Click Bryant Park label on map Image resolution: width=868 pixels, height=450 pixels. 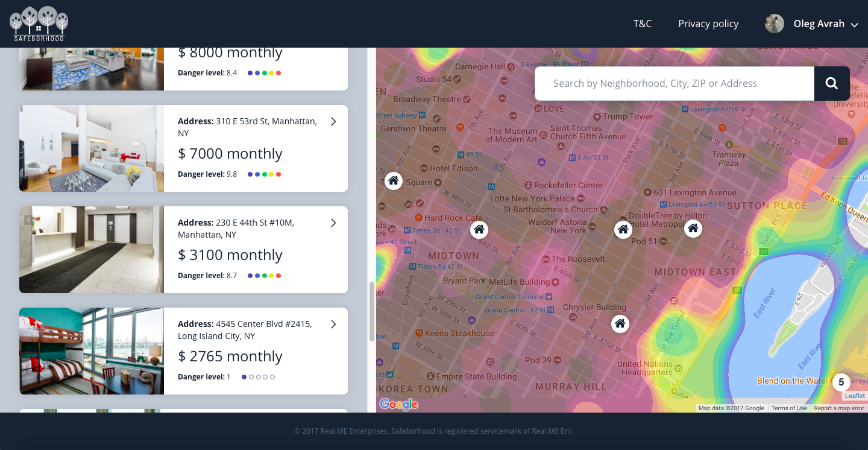pyautogui.click(x=464, y=281)
